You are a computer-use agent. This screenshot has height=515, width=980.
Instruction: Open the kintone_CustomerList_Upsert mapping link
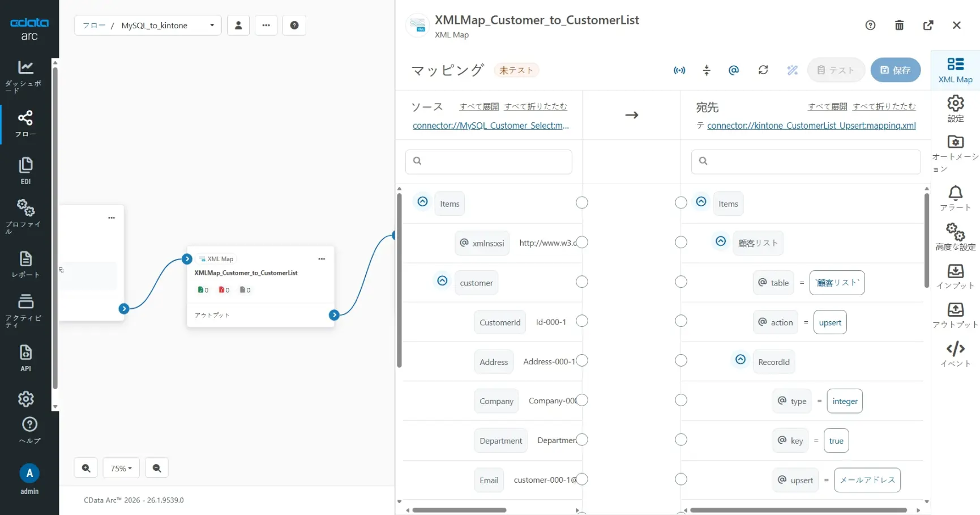811,126
